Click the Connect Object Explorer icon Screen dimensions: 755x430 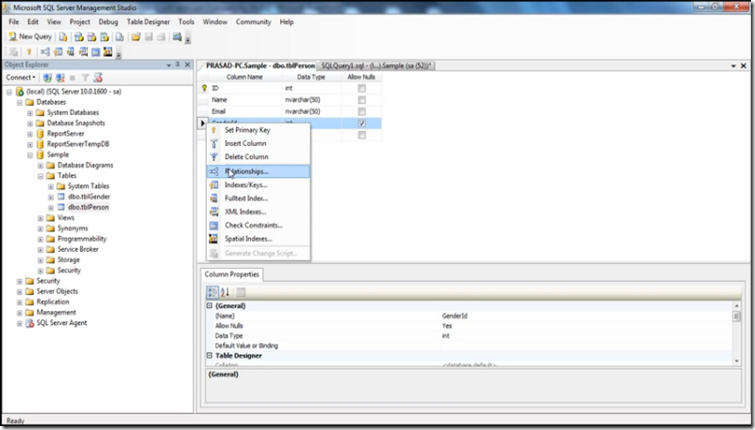pos(47,78)
